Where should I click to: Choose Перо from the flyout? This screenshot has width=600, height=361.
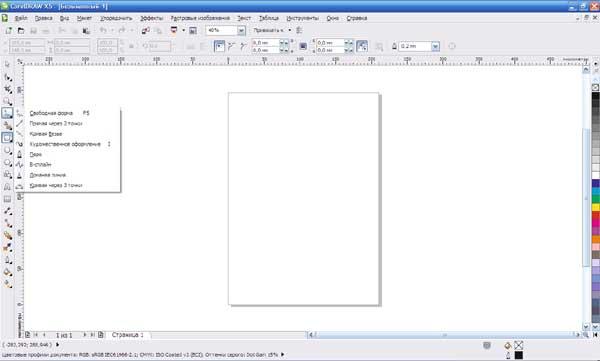click(68, 154)
